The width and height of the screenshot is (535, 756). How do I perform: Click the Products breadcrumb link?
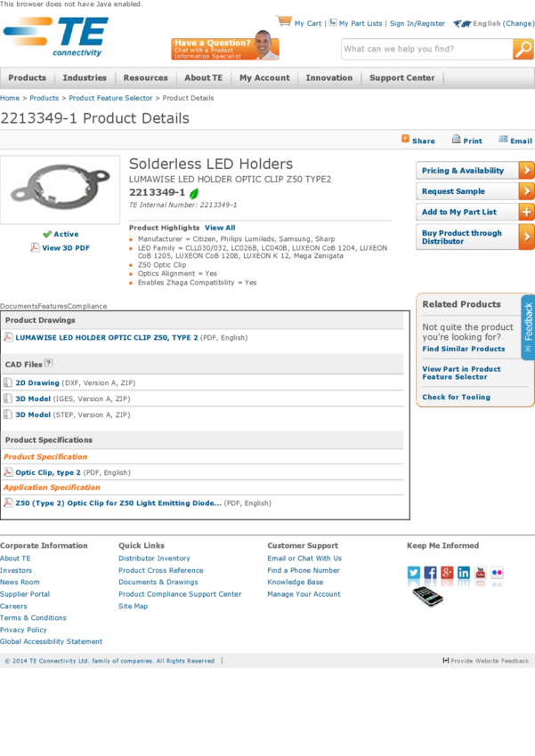coord(44,98)
